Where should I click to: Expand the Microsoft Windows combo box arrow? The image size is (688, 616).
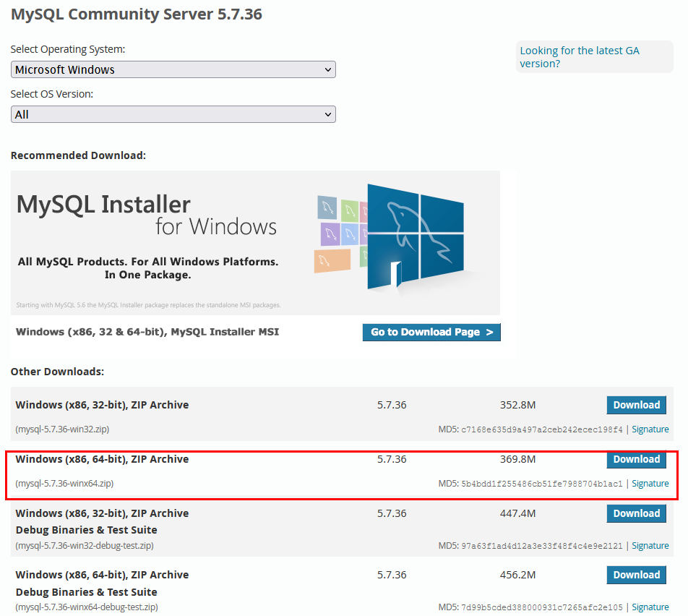pyautogui.click(x=329, y=69)
